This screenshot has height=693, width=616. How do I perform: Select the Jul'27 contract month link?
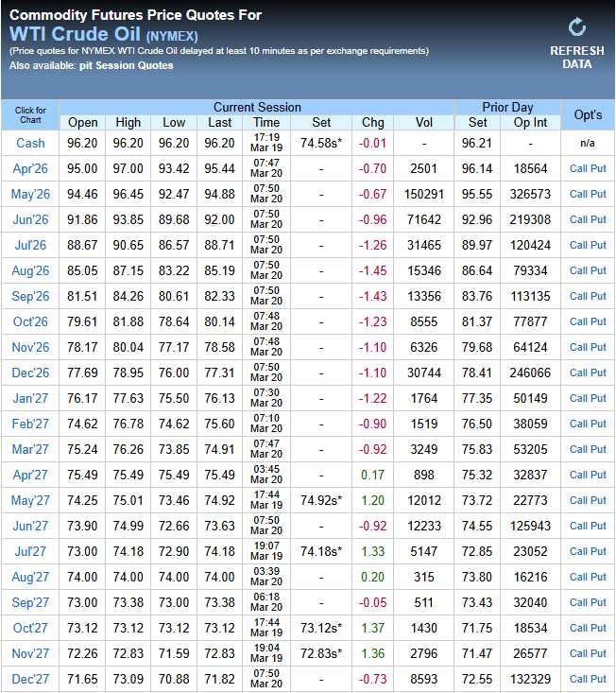tap(30, 551)
